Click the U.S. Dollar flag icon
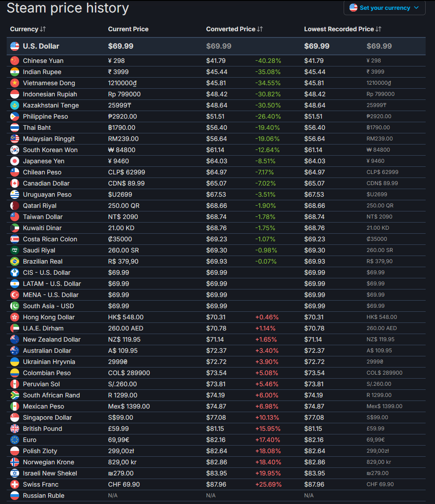 (x=15, y=46)
